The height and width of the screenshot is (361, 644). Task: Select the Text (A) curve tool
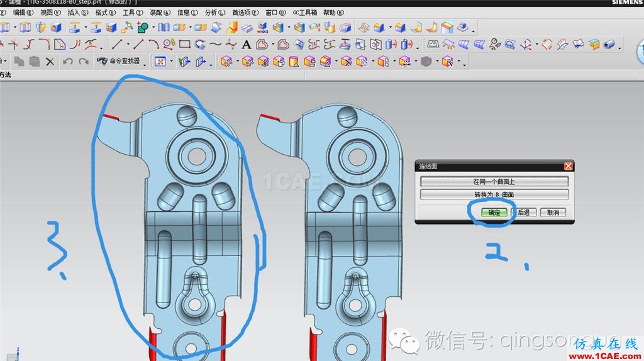[x=246, y=45]
